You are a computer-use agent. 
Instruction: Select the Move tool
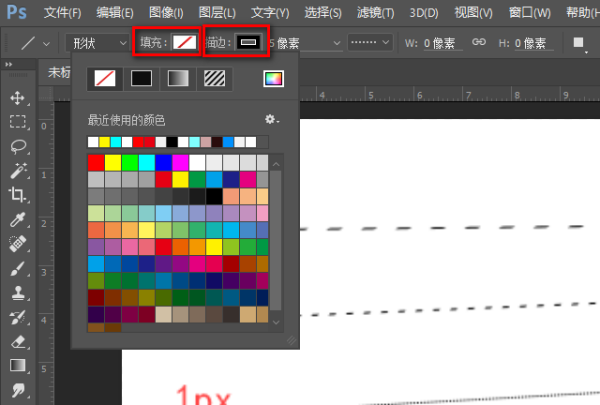[x=17, y=98]
